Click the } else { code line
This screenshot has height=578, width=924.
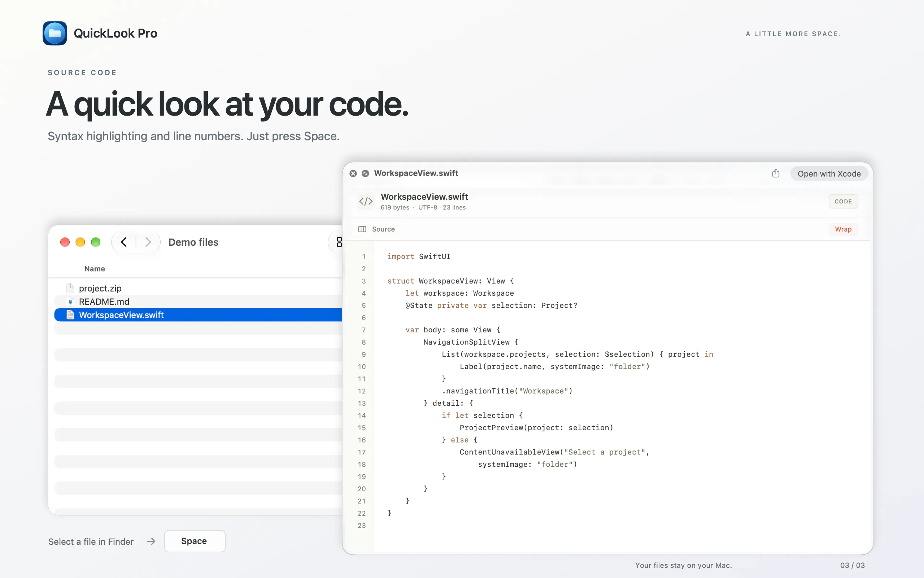(x=460, y=440)
